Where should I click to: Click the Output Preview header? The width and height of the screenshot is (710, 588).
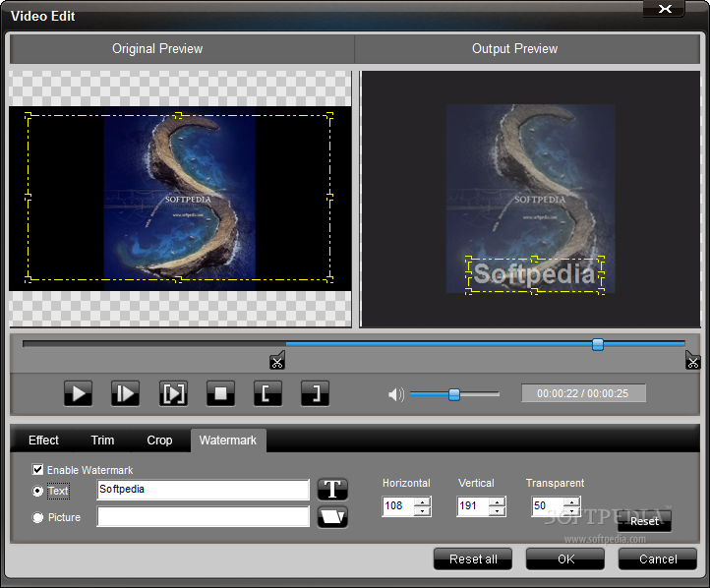(514, 48)
